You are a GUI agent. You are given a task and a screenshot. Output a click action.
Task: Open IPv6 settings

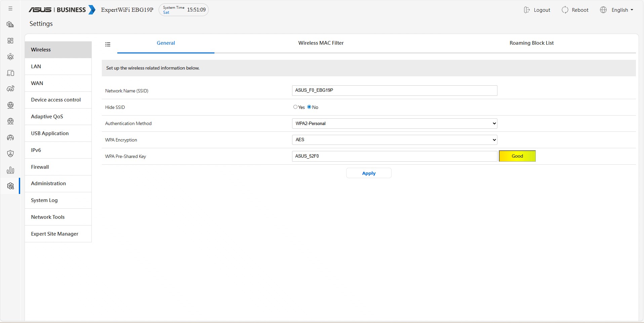(58, 150)
